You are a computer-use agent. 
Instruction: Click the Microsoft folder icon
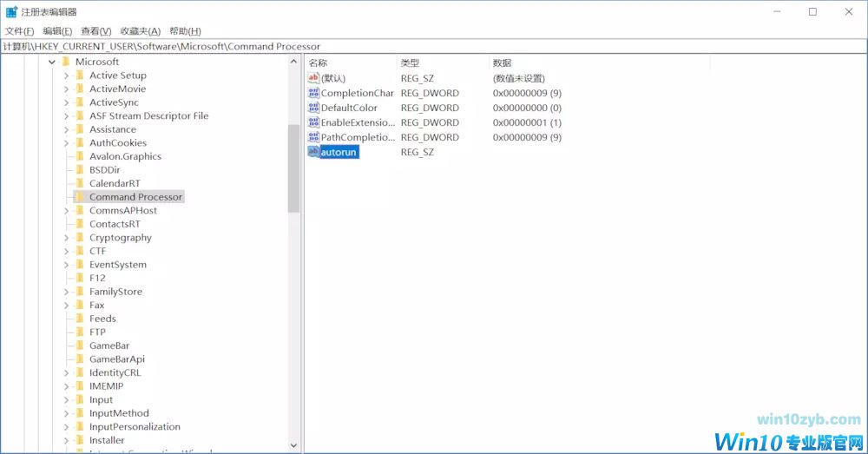(66, 62)
